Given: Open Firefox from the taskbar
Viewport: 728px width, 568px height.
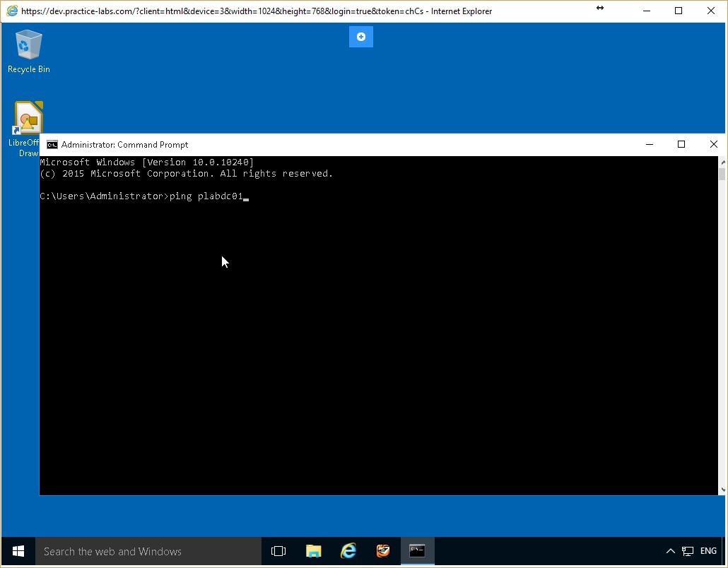Looking at the screenshot, I should point(383,551).
